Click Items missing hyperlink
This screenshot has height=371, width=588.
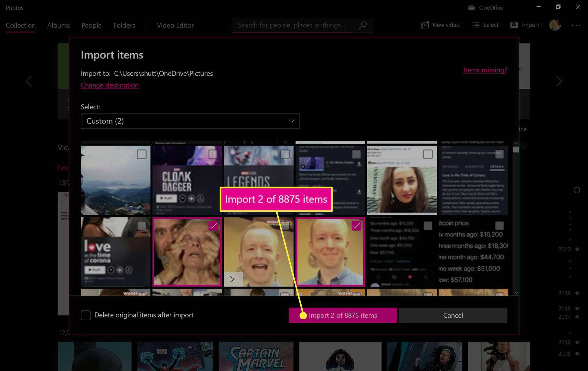[x=485, y=70]
